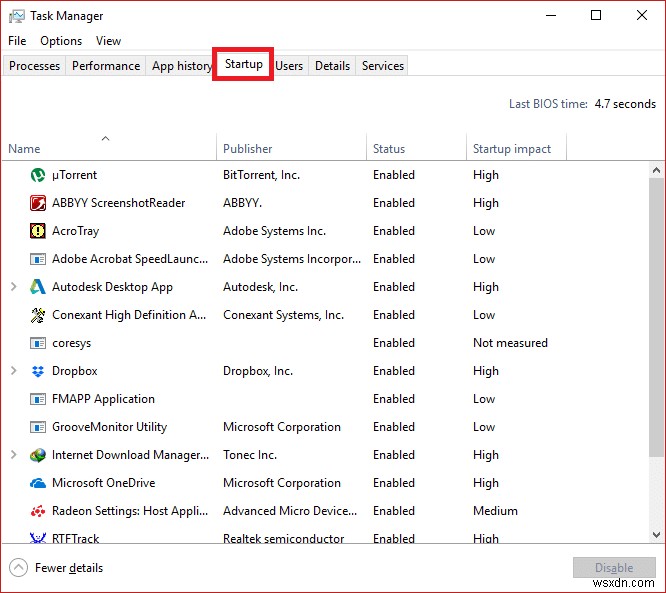
Task: Click the scrollbar down arrow
Action: tap(656, 535)
